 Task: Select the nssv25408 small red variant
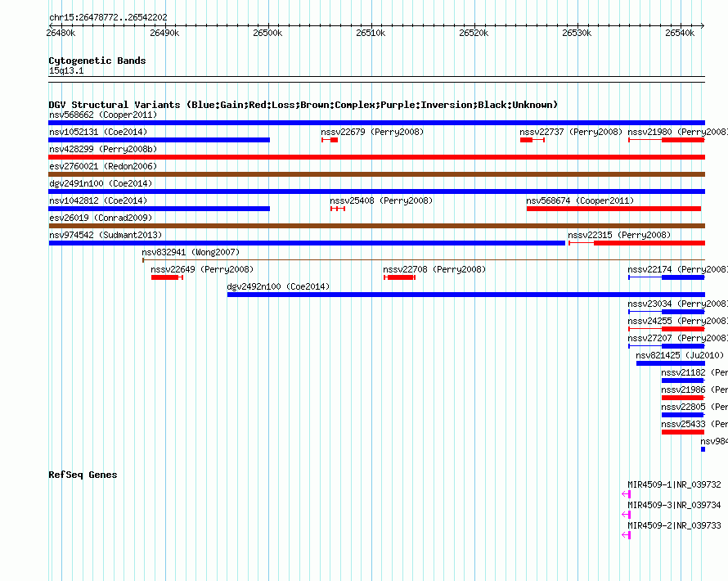[338, 209]
